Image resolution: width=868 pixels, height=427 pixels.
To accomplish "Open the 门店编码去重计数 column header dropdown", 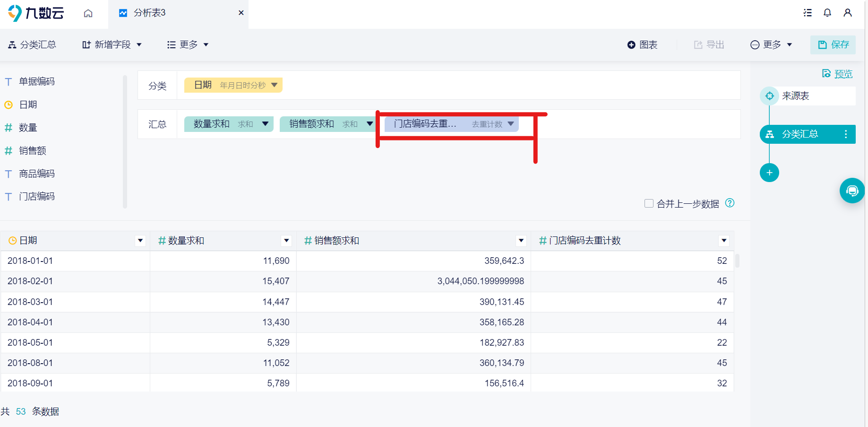I will [x=724, y=241].
